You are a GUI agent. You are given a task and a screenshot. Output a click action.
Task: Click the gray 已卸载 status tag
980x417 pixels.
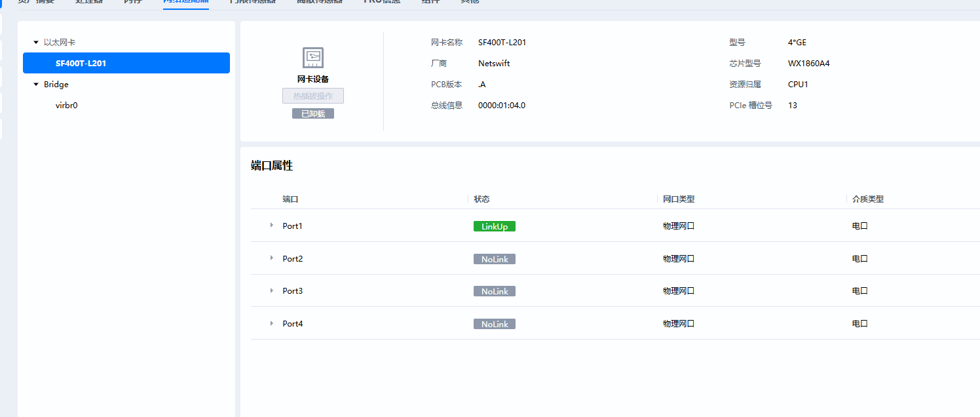tap(312, 113)
